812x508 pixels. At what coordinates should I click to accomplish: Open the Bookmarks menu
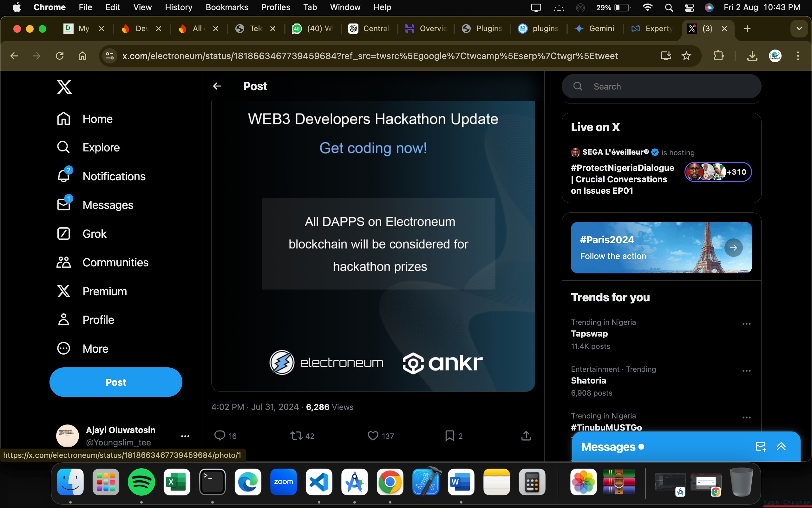coord(227,7)
